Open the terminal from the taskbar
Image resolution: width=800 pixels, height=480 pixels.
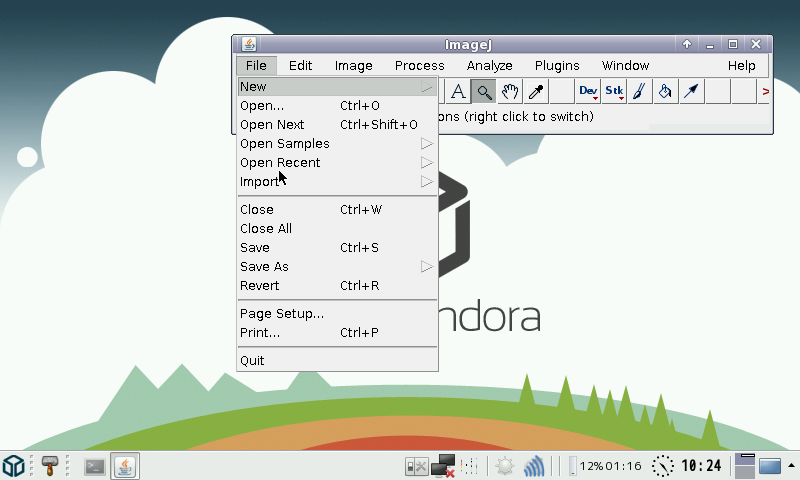[x=95, y=466]
